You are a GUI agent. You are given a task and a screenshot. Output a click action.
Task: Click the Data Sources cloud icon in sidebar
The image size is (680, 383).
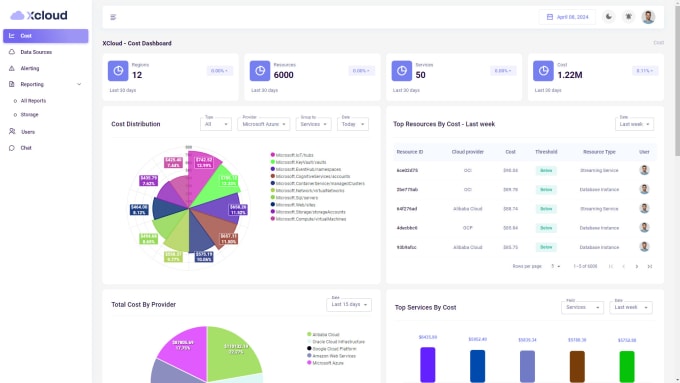[12, 52]
